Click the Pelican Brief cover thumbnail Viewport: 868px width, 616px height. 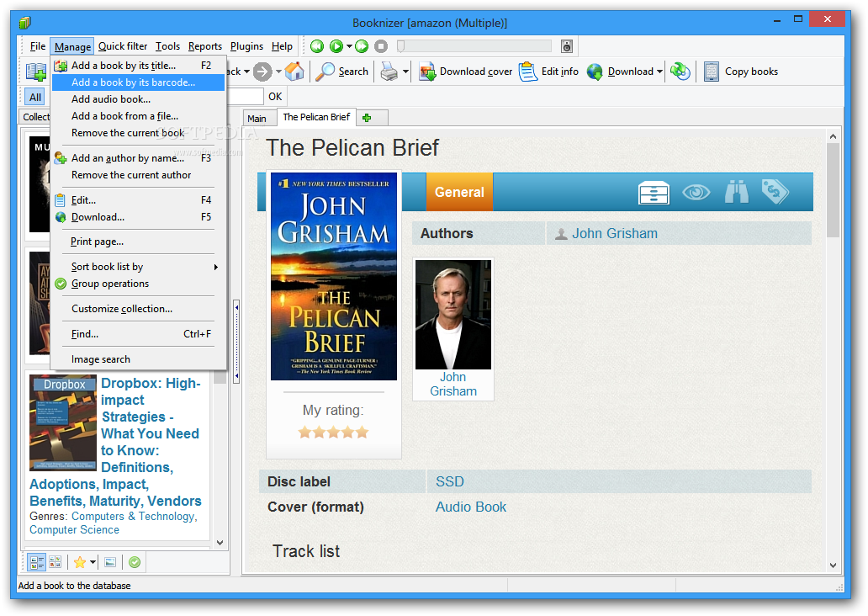pos(334,276)
